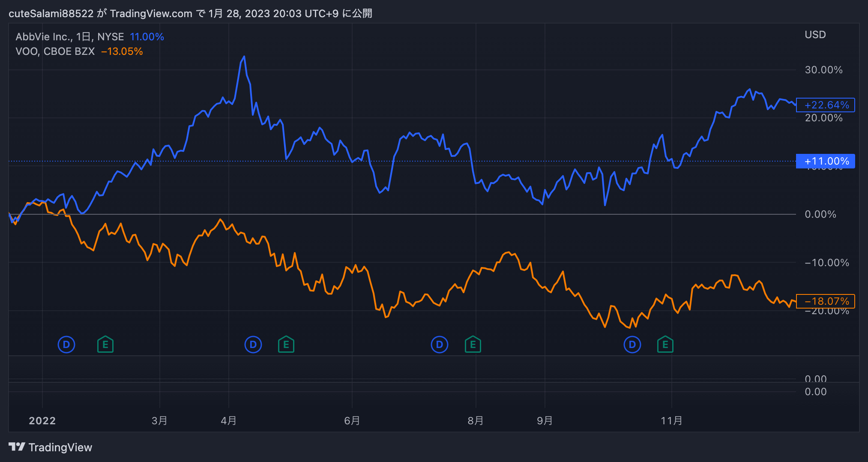Click the +22.64% AbbVie last value label
The width and height of the screenshot is (868, 462).
[x=826, y=105]
